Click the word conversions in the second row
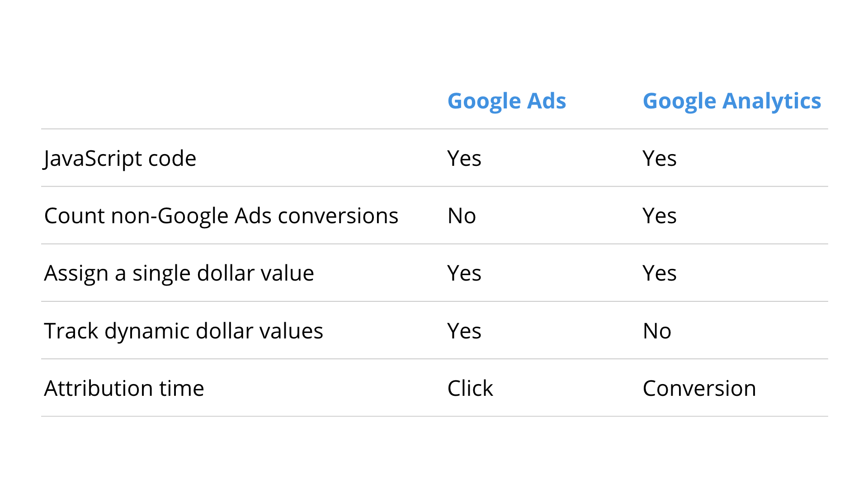The height and width of the screenshot is (488, 868). [x=338, y=216]
